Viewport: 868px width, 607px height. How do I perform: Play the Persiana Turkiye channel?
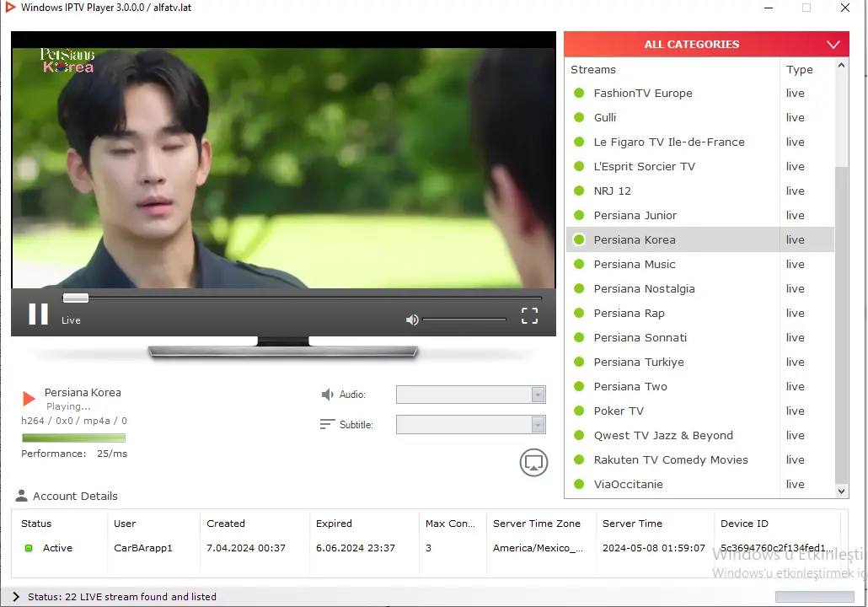pos(699,362)
